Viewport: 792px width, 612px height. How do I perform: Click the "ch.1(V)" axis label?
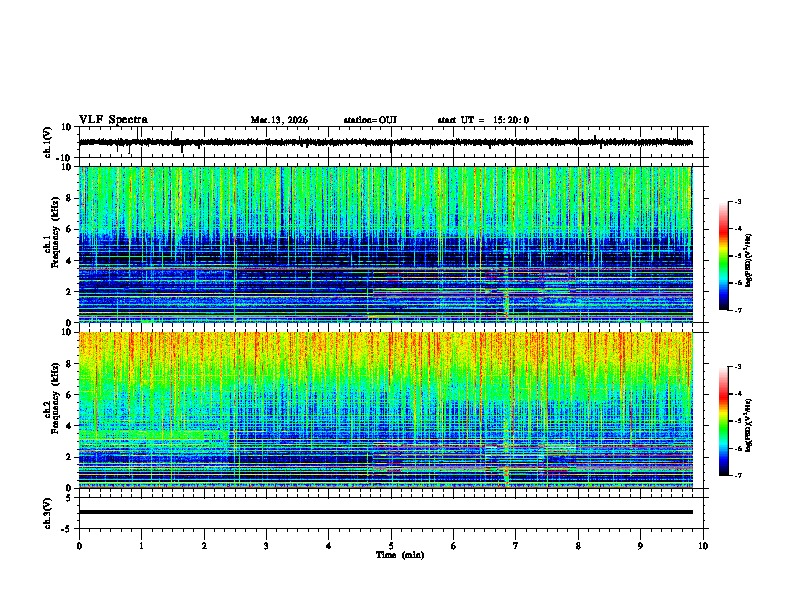pos(48,142)
